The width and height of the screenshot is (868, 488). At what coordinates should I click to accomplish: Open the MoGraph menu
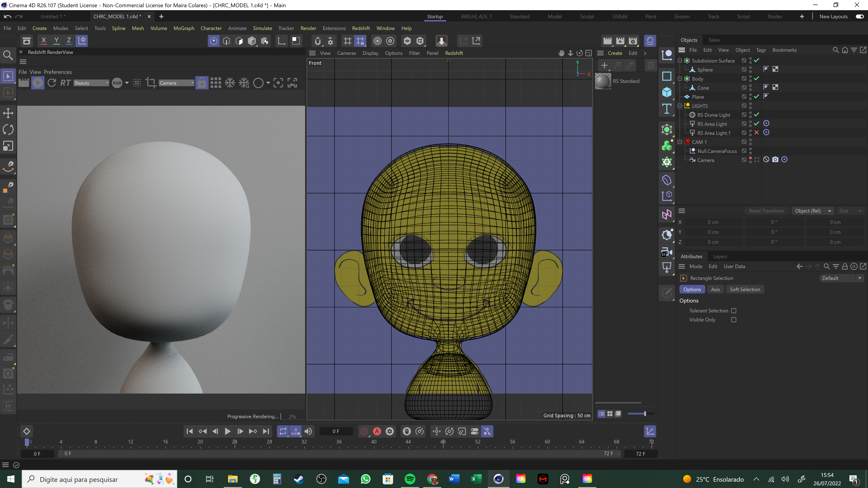(184, 28)
